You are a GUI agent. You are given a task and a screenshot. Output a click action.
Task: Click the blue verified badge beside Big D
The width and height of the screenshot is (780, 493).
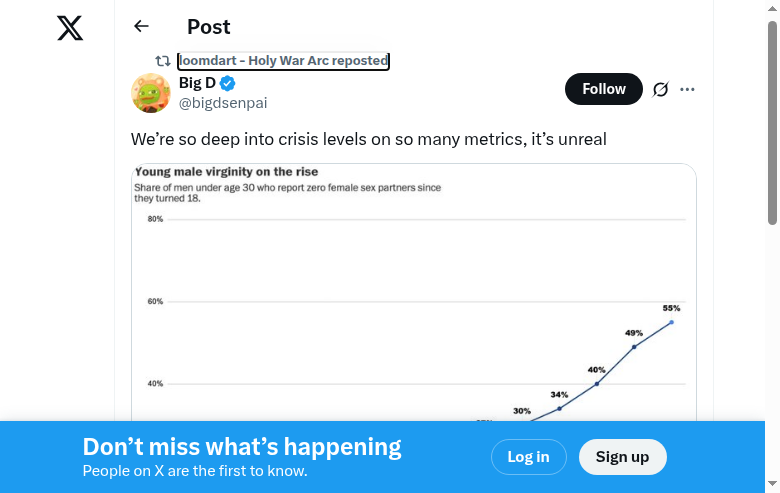[x=228, y=83]
